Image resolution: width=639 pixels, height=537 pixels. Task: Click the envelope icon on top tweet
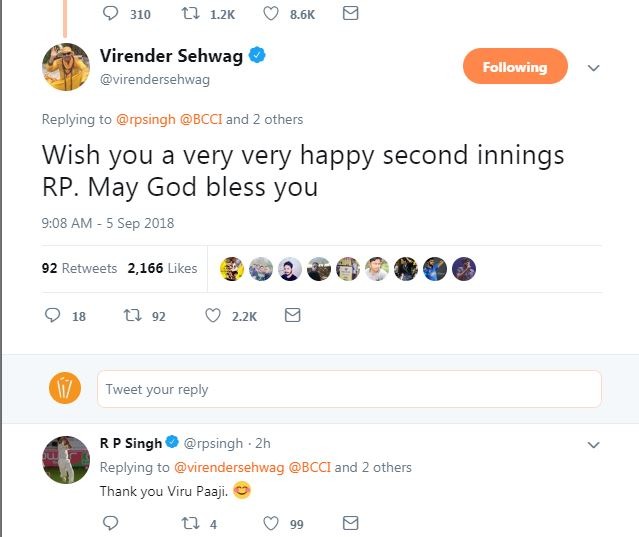(350, 13)
